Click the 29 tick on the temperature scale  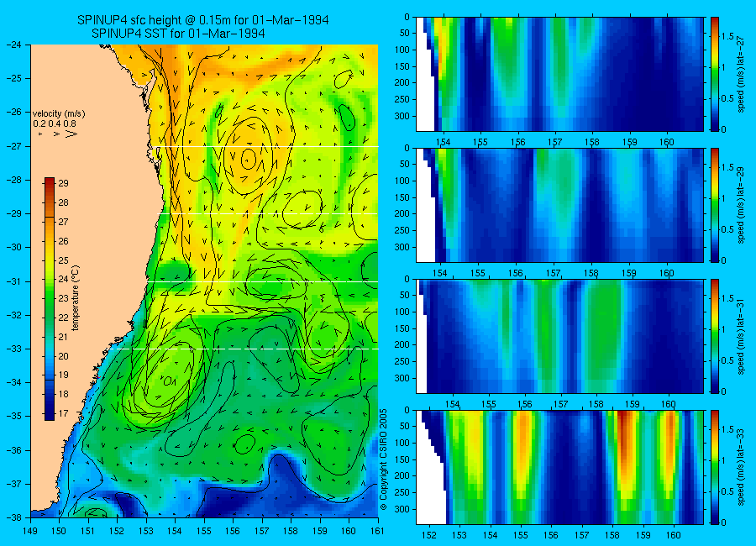pos(63,183)
